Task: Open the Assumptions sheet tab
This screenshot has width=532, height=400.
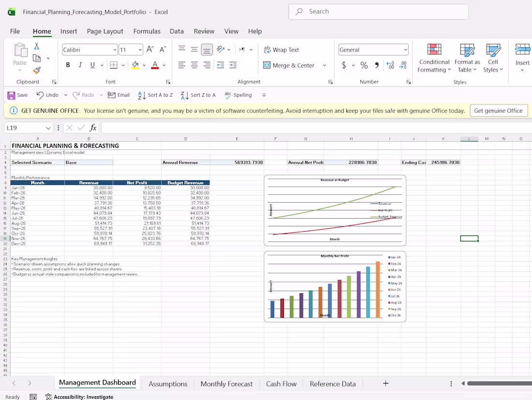Action: point(168,384)
